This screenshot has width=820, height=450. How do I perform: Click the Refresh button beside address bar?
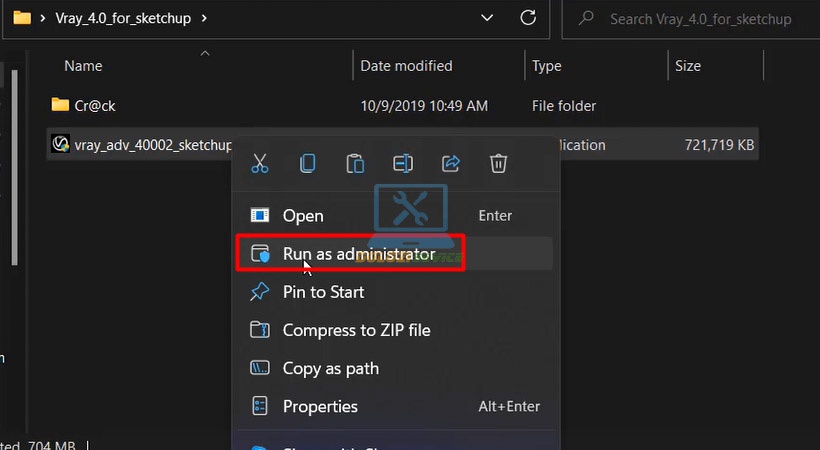(x=527, y=18)
